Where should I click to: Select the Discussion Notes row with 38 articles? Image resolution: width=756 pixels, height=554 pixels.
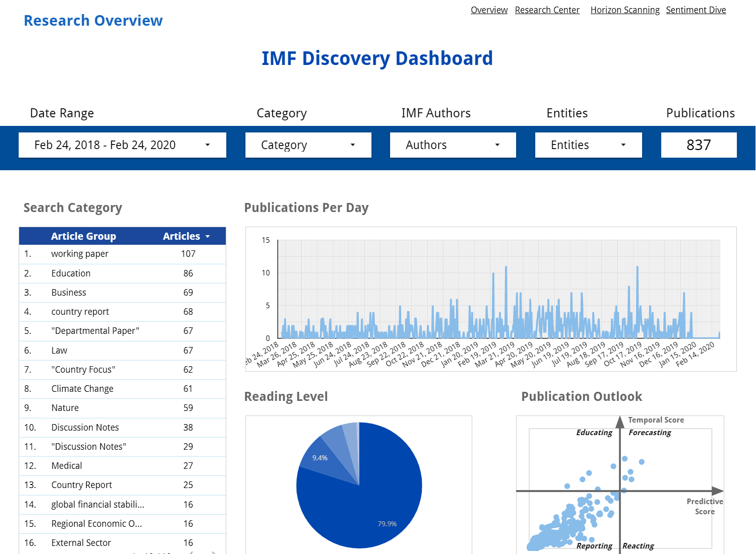pyautogui.click(x=122, y=428)
